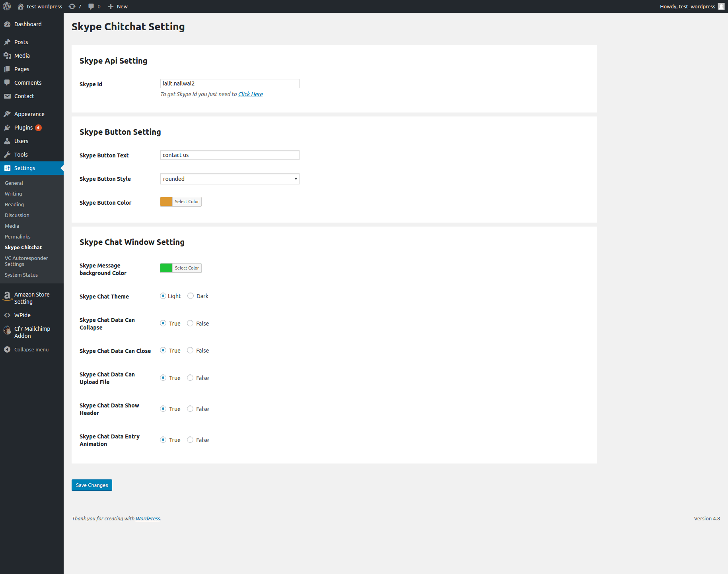This screenshot has width=728, height=574.
Task: Click the Posts pushpin icon
Action: (7, 42)
